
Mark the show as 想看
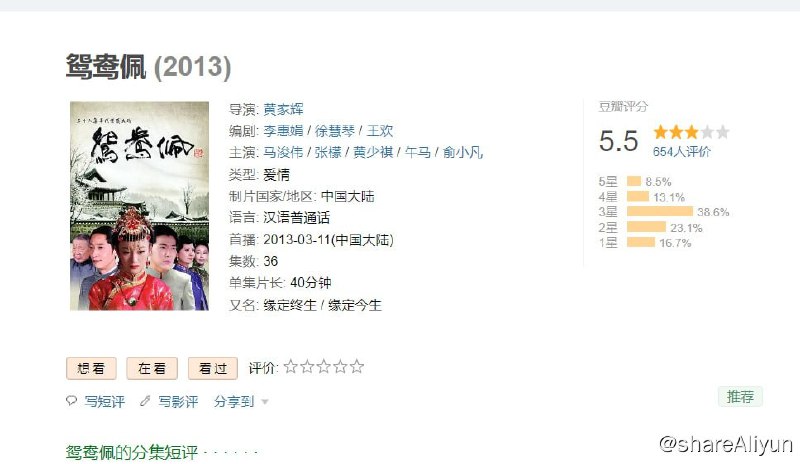[91, 368]
